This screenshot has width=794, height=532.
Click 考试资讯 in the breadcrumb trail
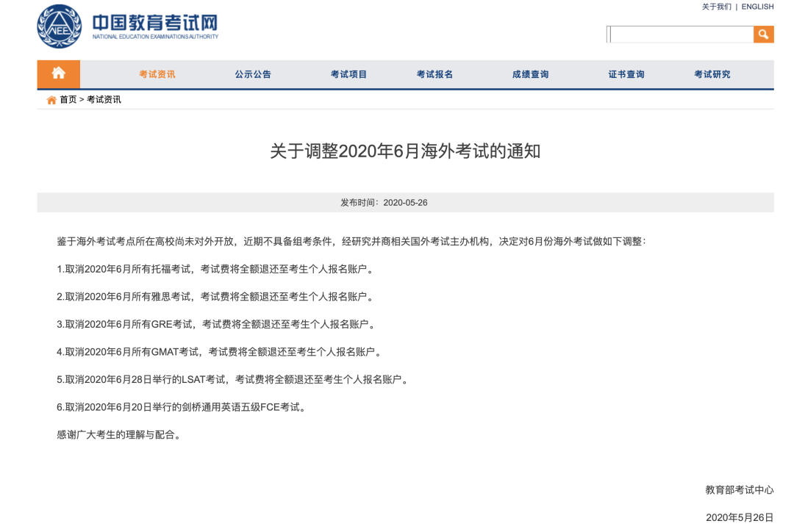pos(104,100)
